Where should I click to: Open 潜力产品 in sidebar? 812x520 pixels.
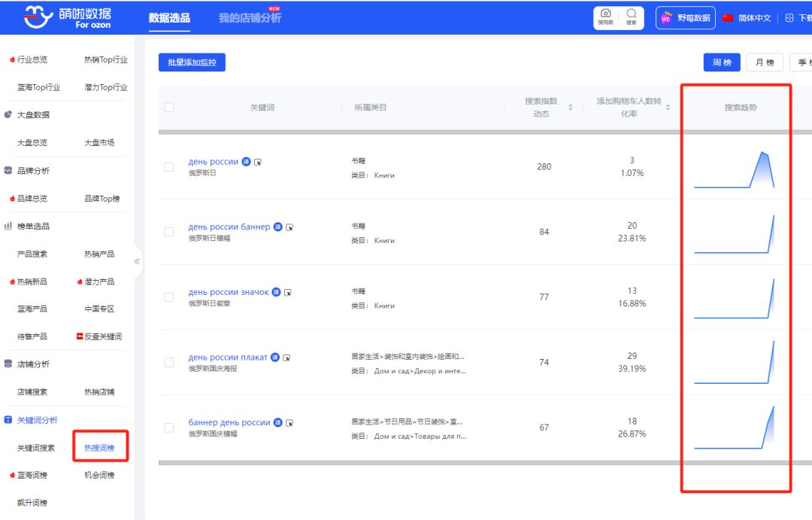click(99, 281)
